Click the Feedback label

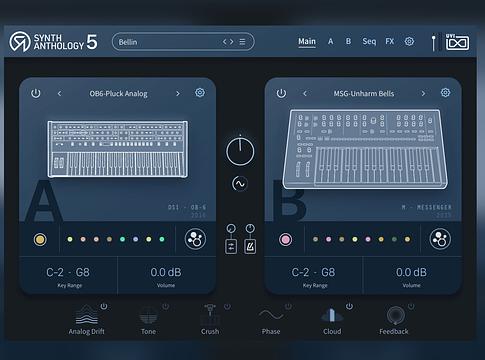394,331
